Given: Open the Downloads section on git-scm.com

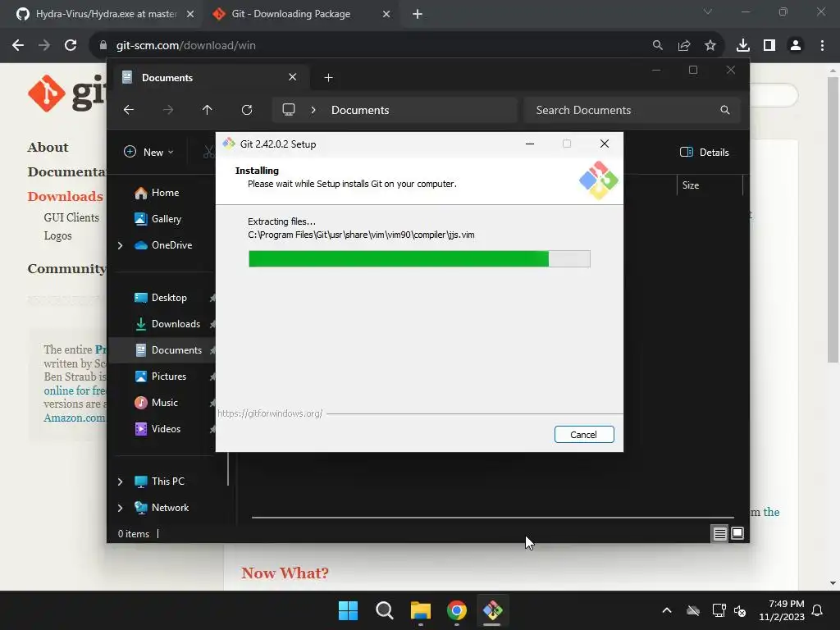Looking at the screenshot, I should click(65, 197).
